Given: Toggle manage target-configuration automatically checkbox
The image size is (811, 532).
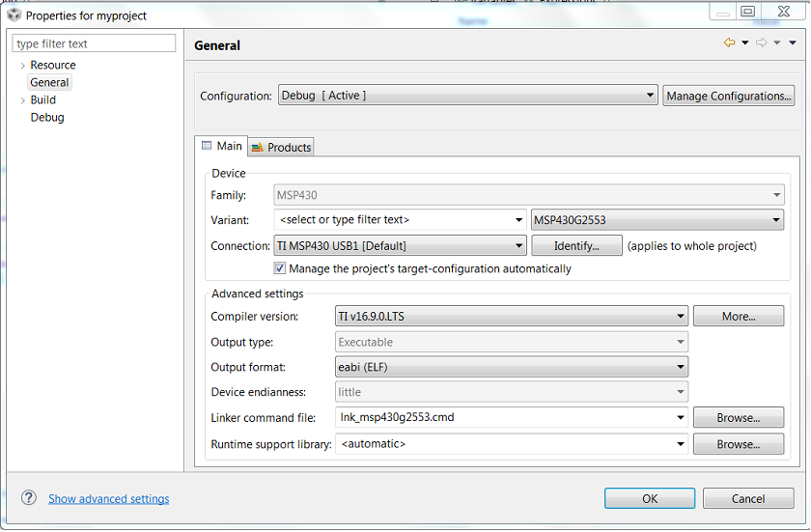Looking at the screenshot, I should click(279, 268).
